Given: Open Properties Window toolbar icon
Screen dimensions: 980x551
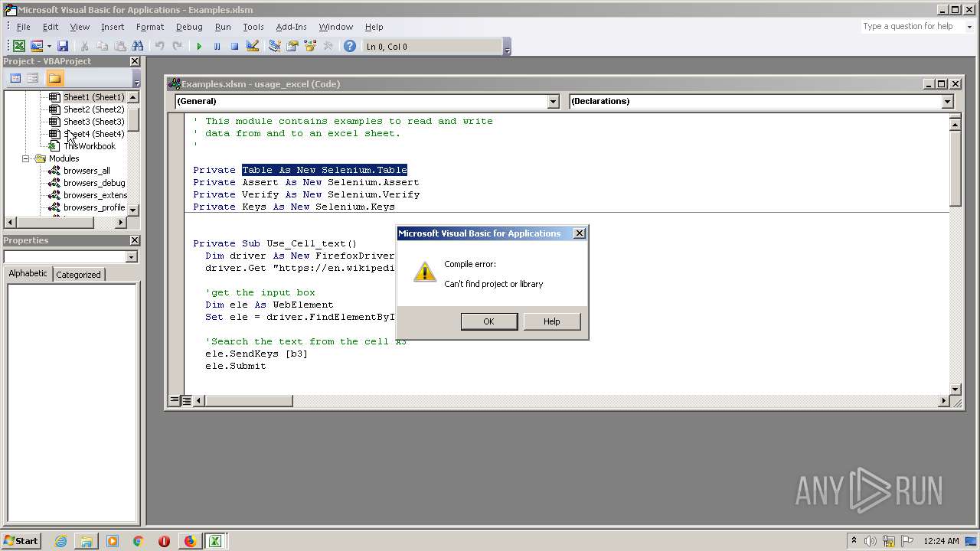Looking at the screenshot, I should (292, 46).
